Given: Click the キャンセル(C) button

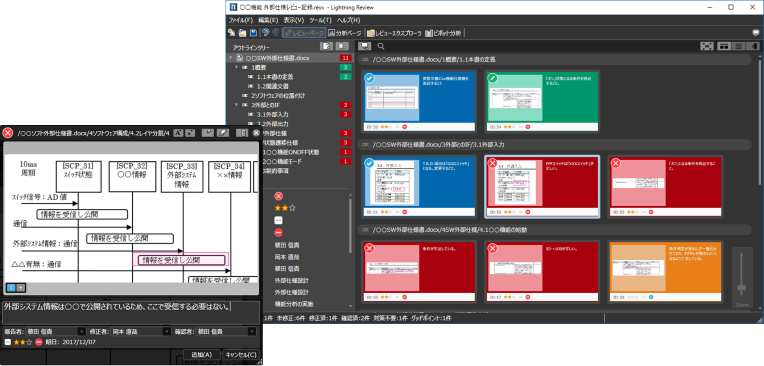Looking at the screenshot, I should [x=241, y=355].
